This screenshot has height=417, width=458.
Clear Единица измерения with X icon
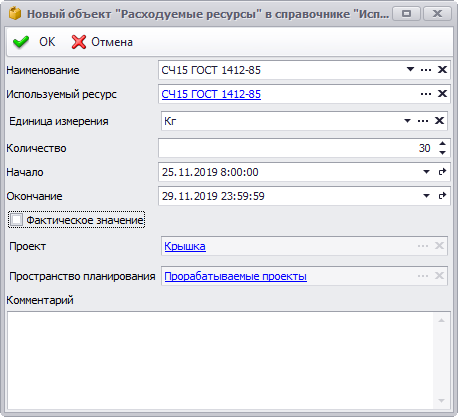439,121
